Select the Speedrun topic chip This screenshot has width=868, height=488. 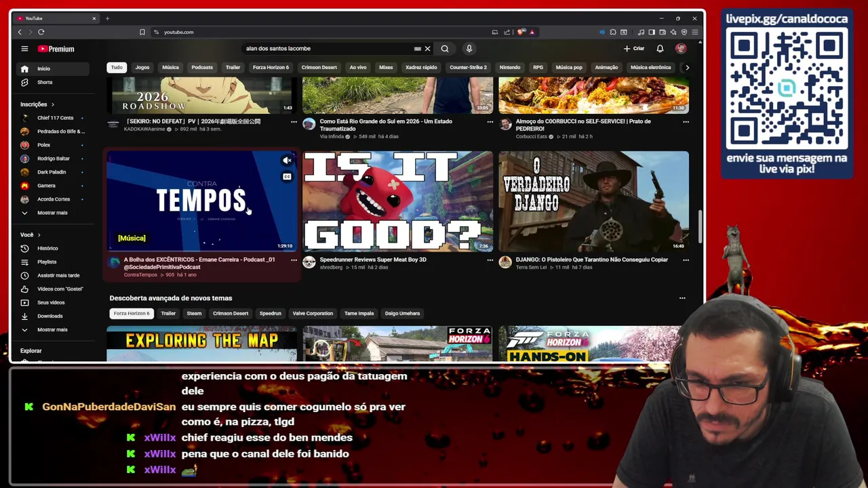pyautogui.click(x=270, y=313)
